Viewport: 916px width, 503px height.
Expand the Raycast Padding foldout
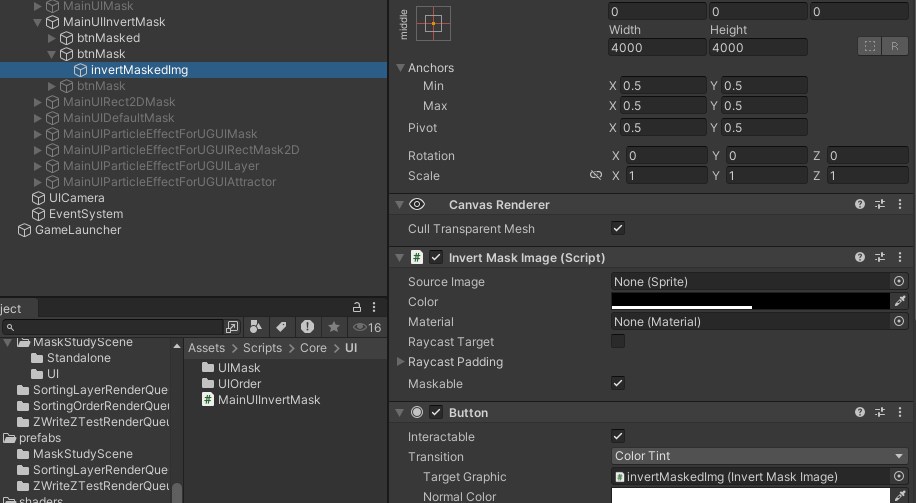point(400,362)
